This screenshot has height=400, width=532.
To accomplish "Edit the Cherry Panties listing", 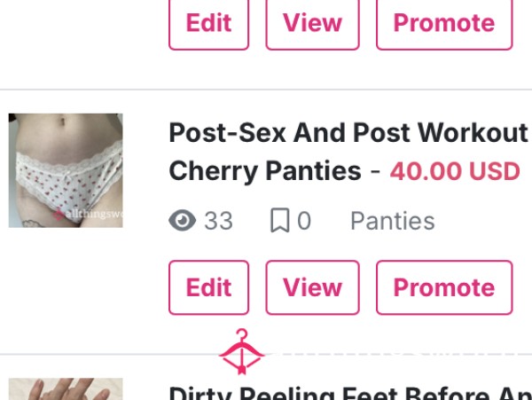I will tap(208, 287).
